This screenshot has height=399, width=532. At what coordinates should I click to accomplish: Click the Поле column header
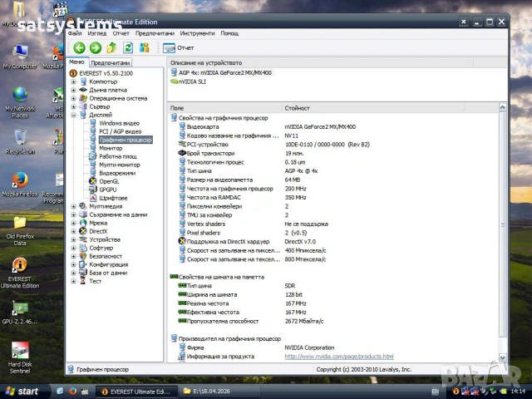225,108
